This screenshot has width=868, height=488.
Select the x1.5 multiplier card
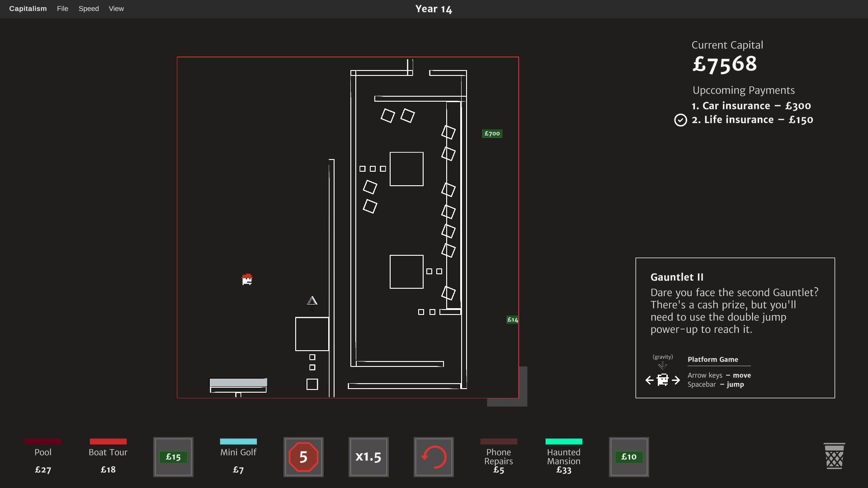(368, 457)
